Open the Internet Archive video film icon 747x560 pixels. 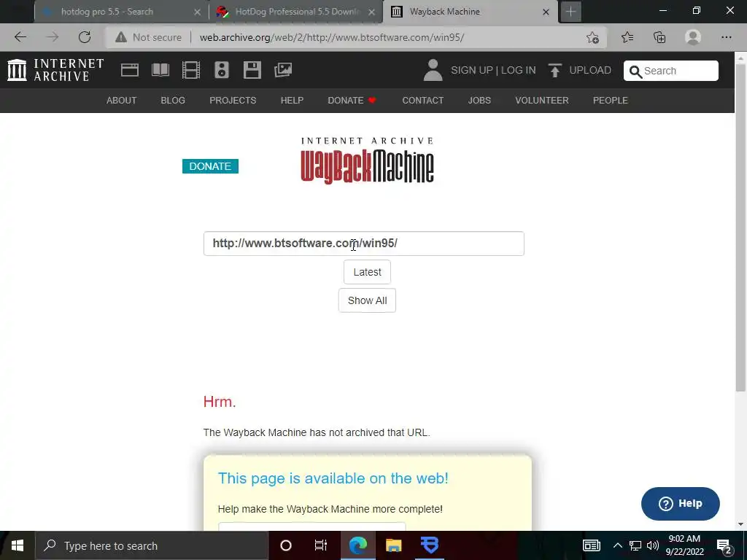tap(191, 70)
